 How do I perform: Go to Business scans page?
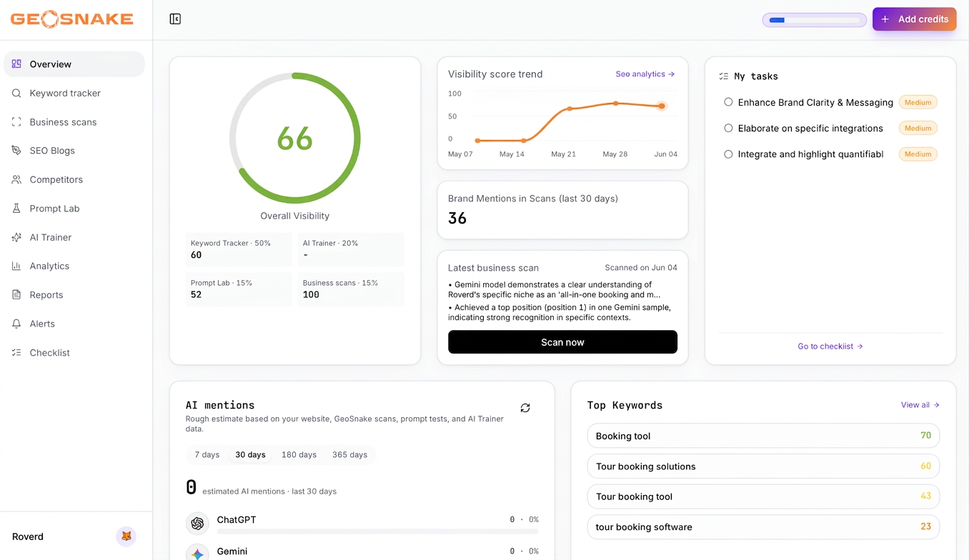pos(74,121)
